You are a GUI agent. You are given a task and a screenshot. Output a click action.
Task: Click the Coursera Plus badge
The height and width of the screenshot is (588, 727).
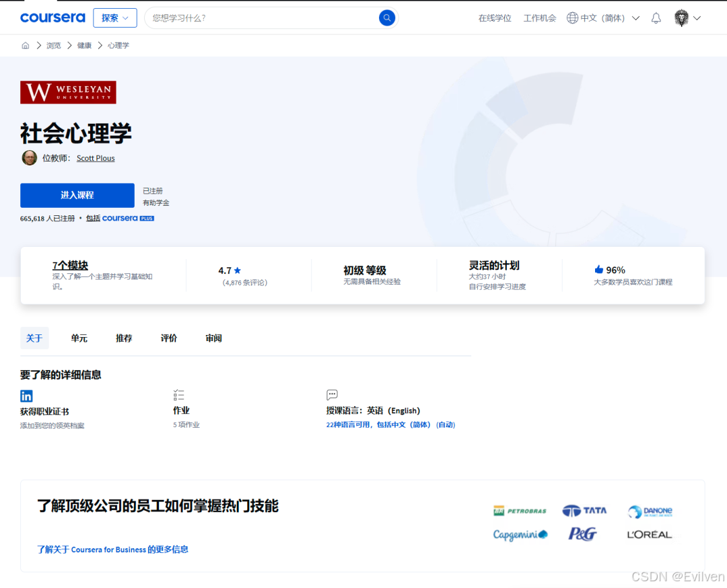(147, 218)
